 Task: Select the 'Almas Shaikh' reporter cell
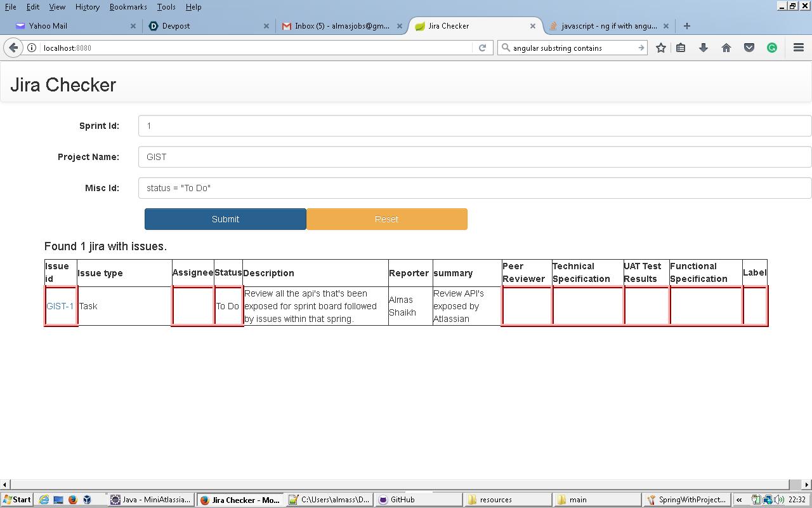tap(410, 306)
